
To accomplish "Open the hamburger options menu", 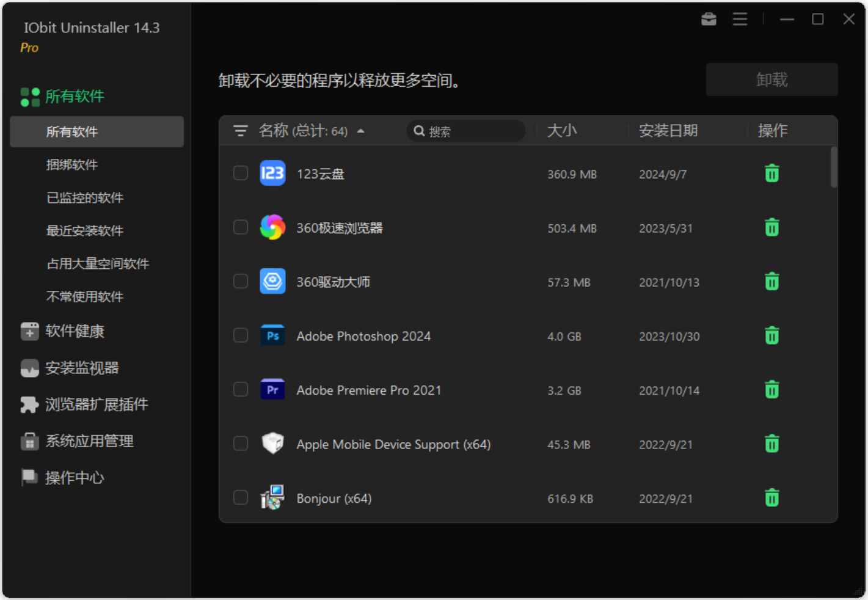I will pos(740,19).
